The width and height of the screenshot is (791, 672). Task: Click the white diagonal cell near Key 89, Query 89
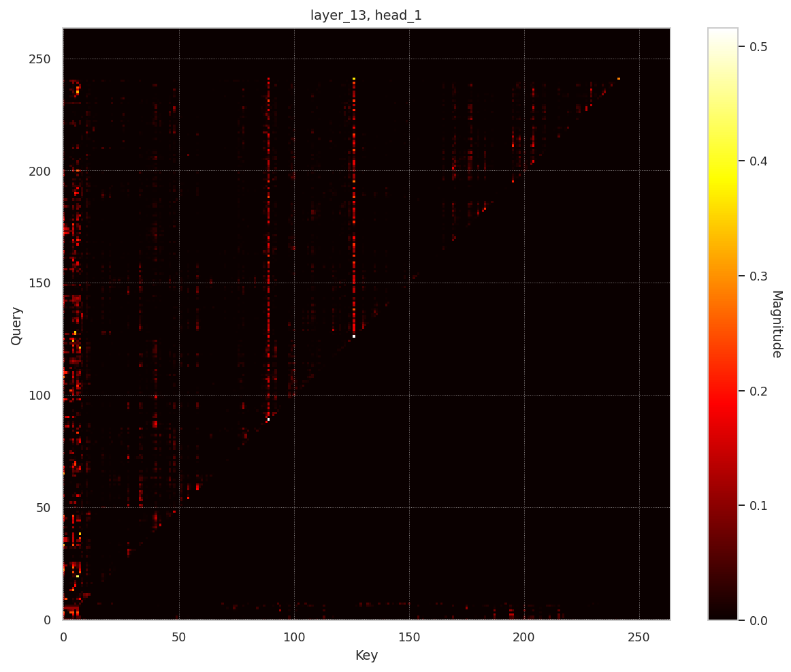(x=268, y=419)
